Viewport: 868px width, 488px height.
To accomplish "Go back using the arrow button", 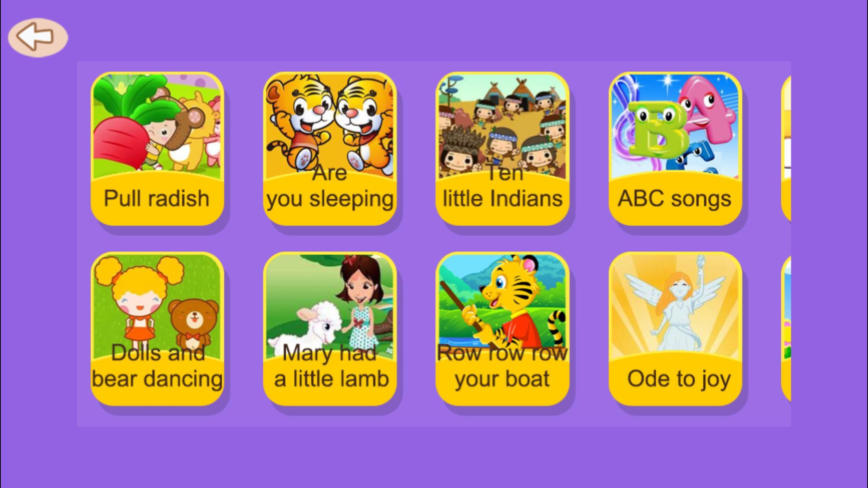I will [38, 37].
